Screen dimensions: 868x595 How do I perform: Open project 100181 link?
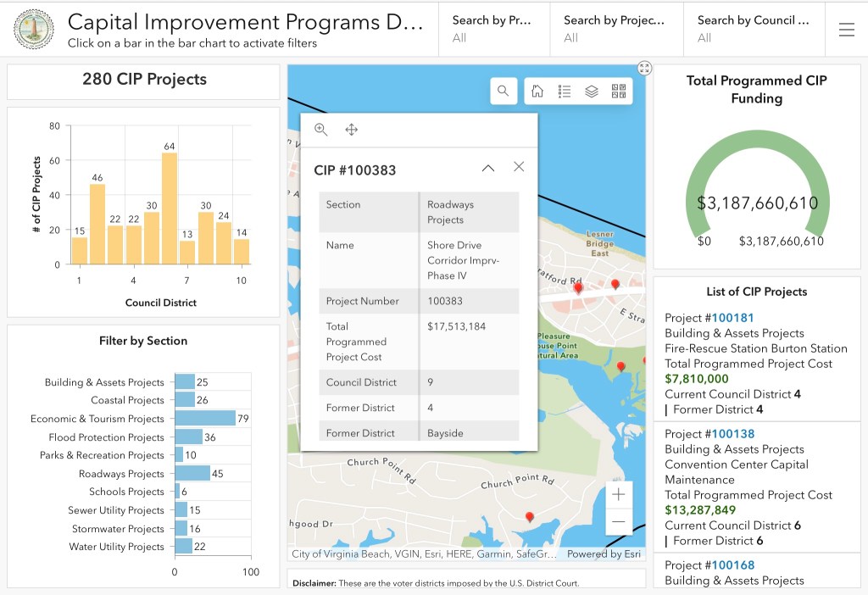click(732, 318)
